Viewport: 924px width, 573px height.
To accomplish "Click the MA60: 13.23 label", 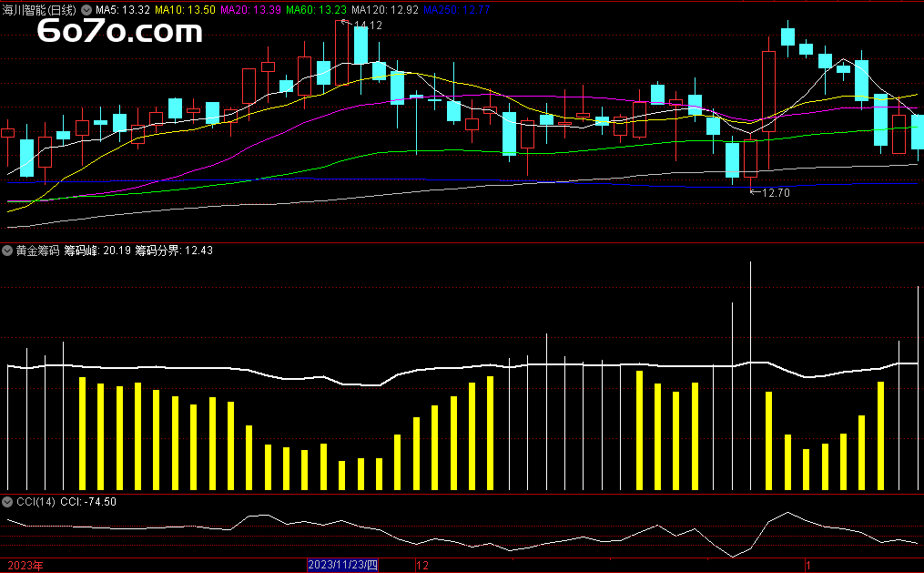I will (317, 10).
